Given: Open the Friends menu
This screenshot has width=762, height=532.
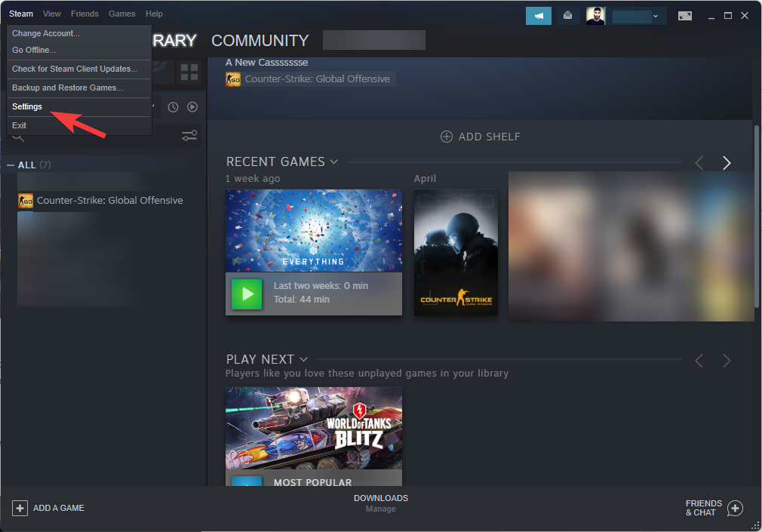Looking at the screenshot, I should tap(84, 14).
